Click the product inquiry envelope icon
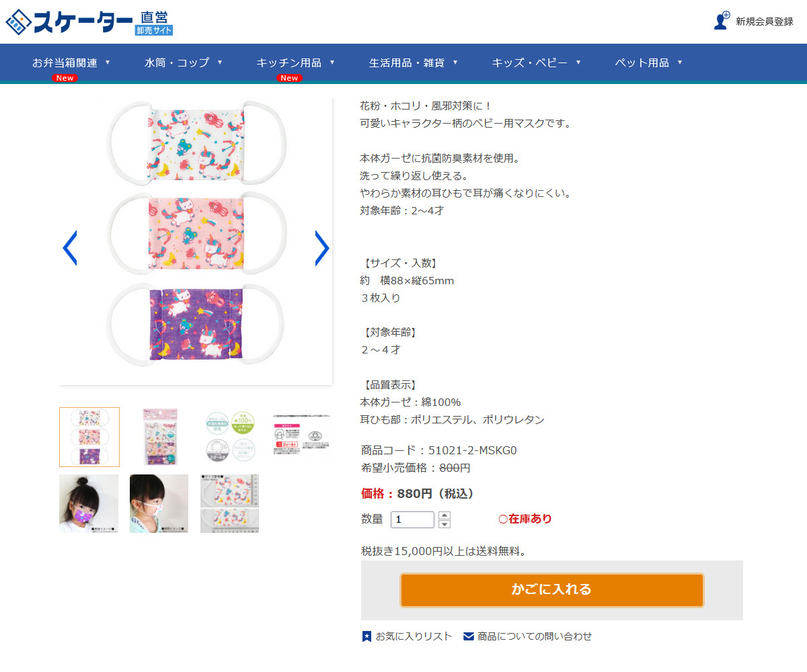This screenshot has width=807, height=672. point(469,636)
